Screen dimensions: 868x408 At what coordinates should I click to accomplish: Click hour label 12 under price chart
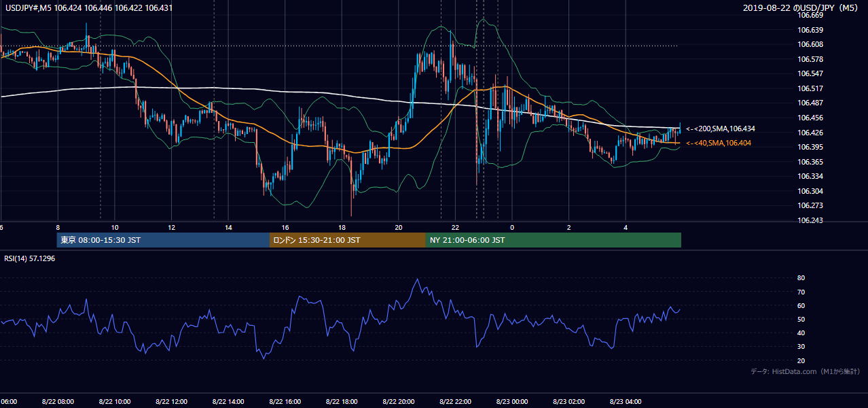pyautogui.click(x=172, y=228)
